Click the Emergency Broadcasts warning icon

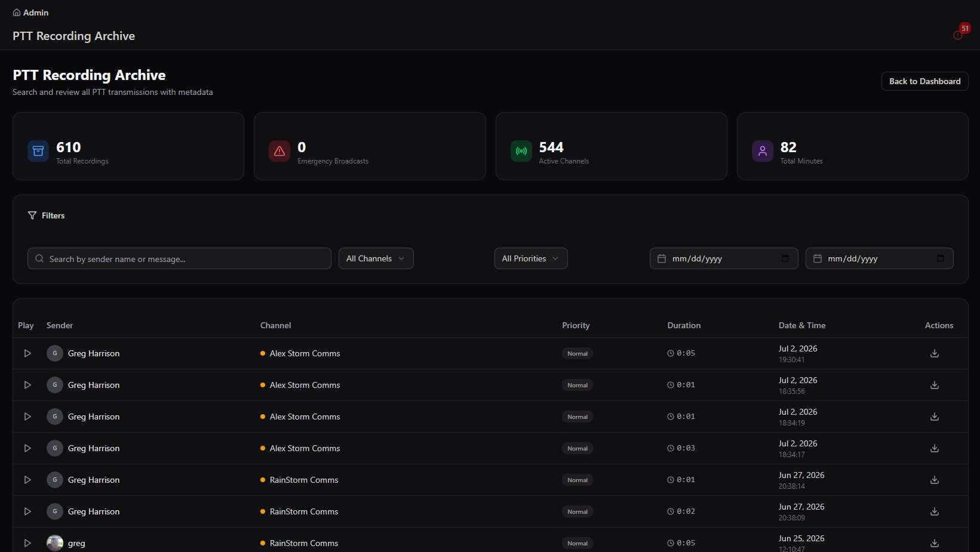click(279, 151)
